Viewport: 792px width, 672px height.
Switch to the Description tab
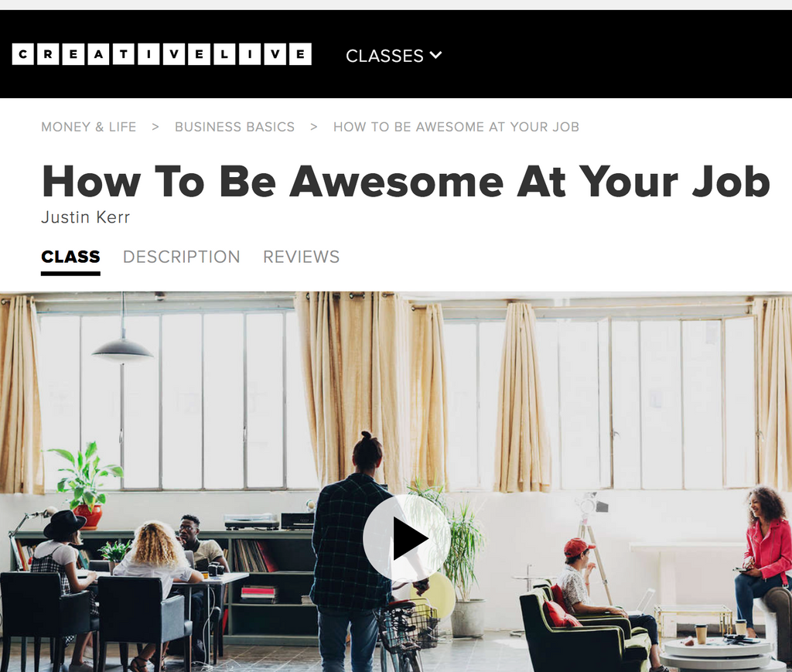(x=181, y=257)
